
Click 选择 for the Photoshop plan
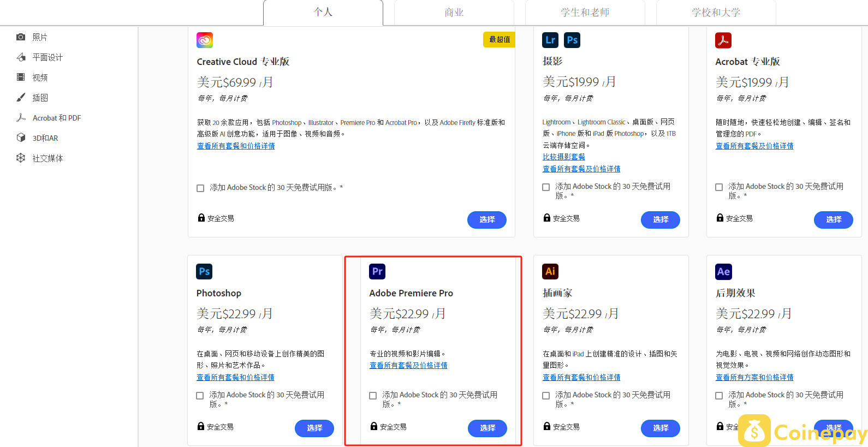pyautogui.click(x=314, y=428)
